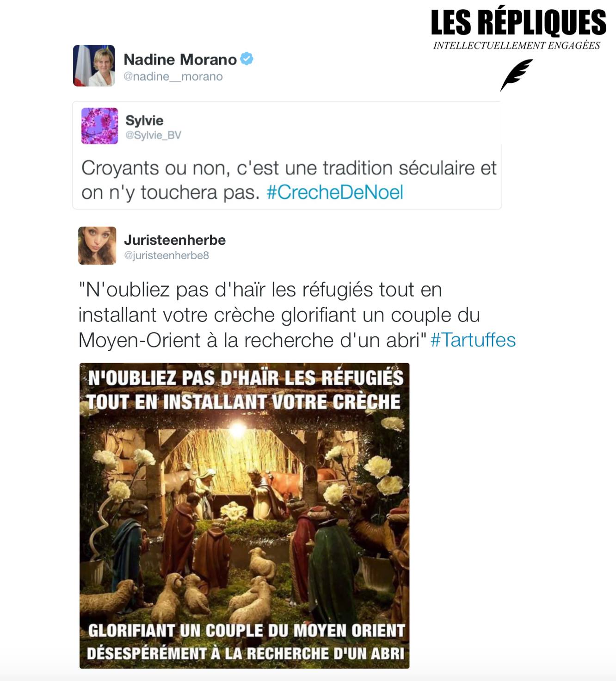Click the black feather quill logo
The height and width of the screenshot is (681, 616).
click(x=517, y=75)
